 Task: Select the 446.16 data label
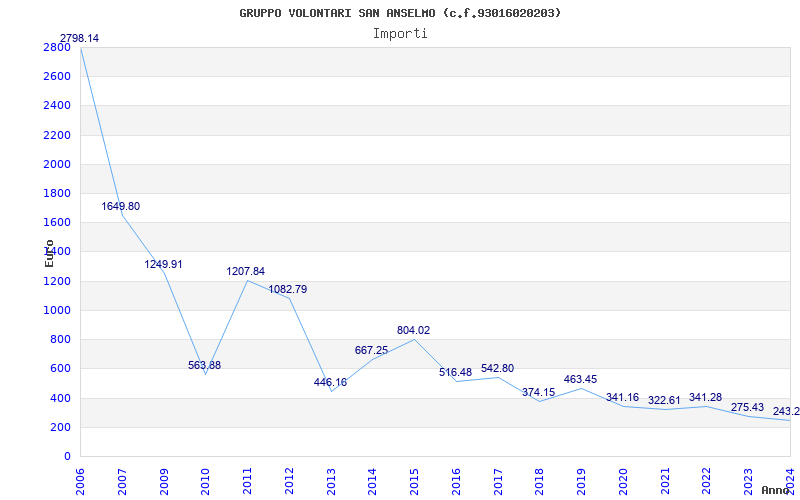(x=330, y=382)
